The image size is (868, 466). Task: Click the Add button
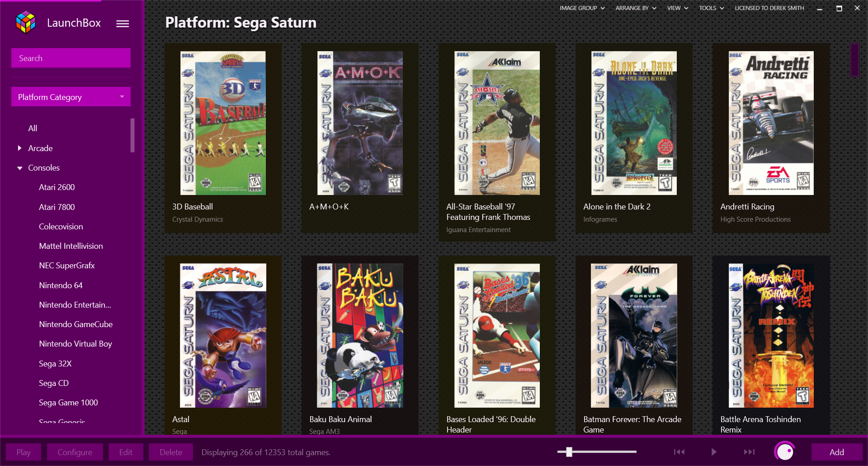[837, 452]
